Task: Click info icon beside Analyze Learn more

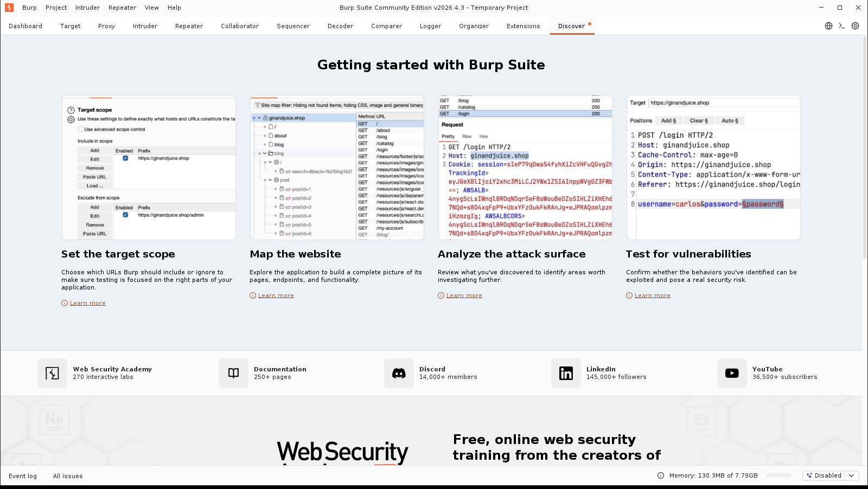Action: (441, 295)
